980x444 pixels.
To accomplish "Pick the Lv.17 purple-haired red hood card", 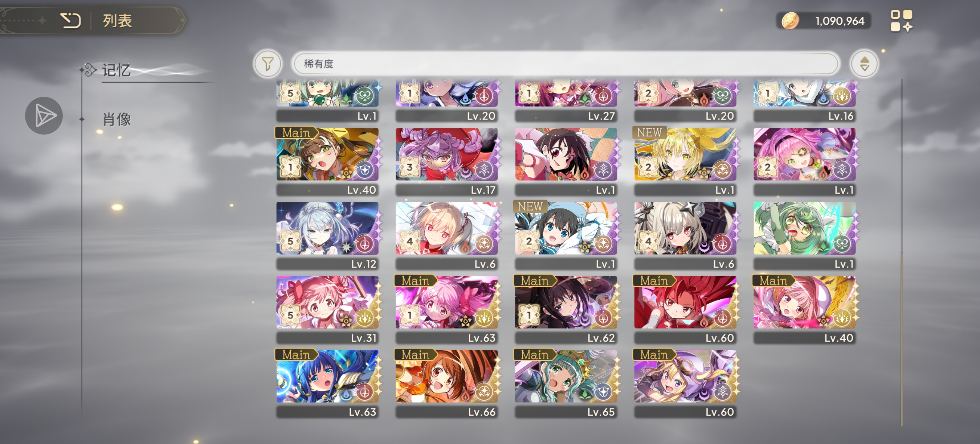I will [446, 161].
